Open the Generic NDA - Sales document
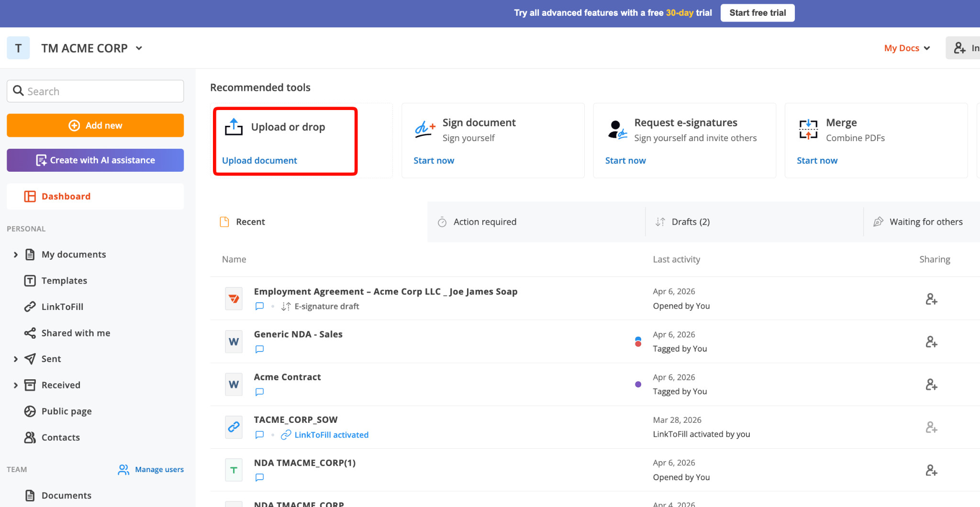This screenshot has width=980, height=507. pyautogui.click(x=298, y=334)
